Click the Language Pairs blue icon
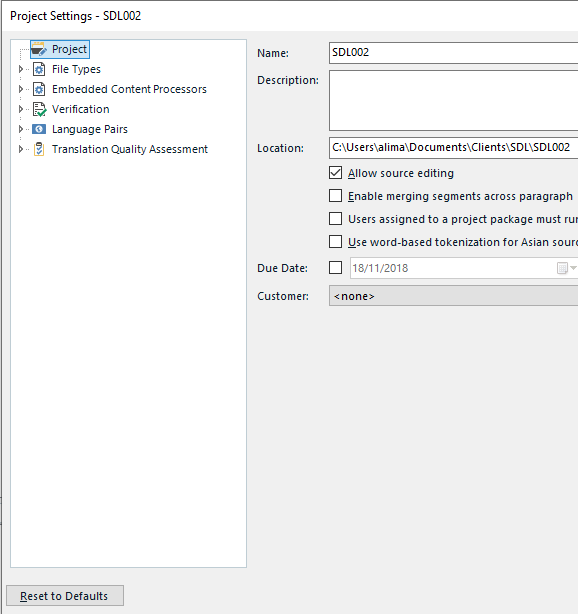578x614 pixels. click(39, 129)
